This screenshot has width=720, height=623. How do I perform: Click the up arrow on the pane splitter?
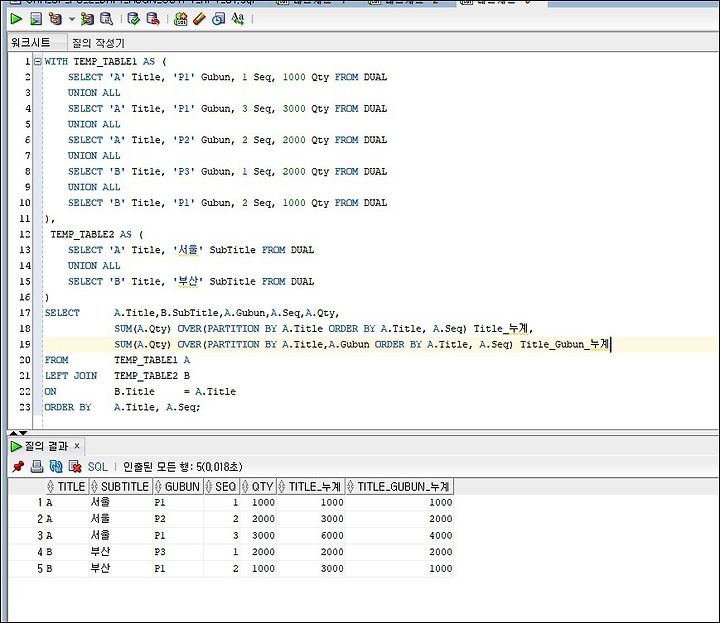(13, 433)
